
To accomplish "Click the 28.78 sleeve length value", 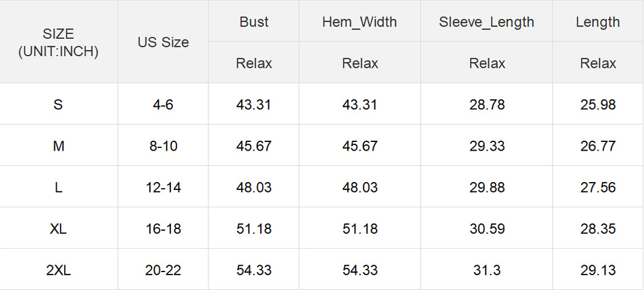I will coord(487,105).
